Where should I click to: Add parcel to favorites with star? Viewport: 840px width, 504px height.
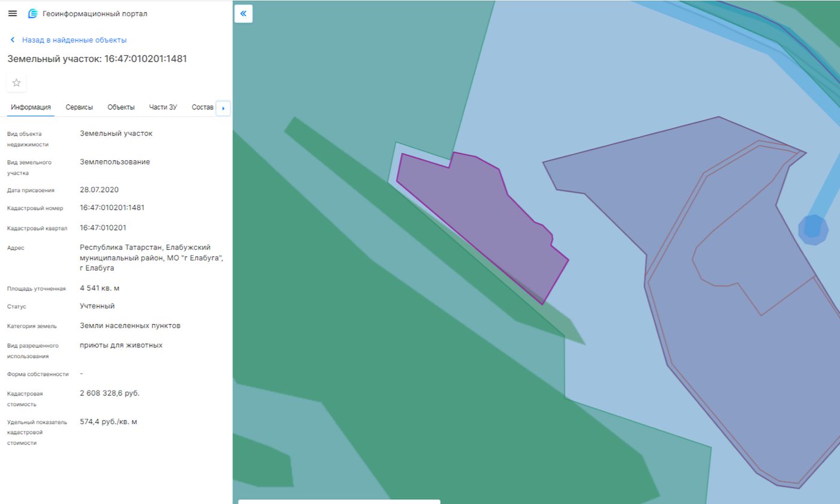[16, 83]
